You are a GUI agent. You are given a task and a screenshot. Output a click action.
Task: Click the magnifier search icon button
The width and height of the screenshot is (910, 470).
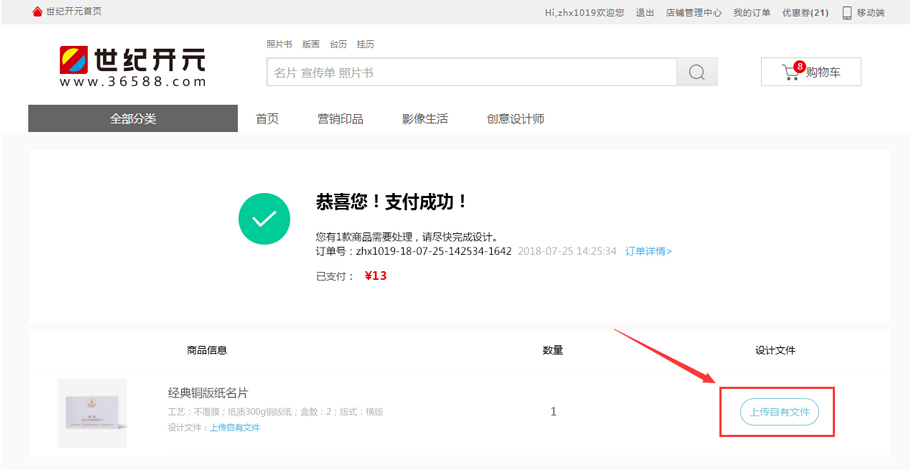coord(697,73)
